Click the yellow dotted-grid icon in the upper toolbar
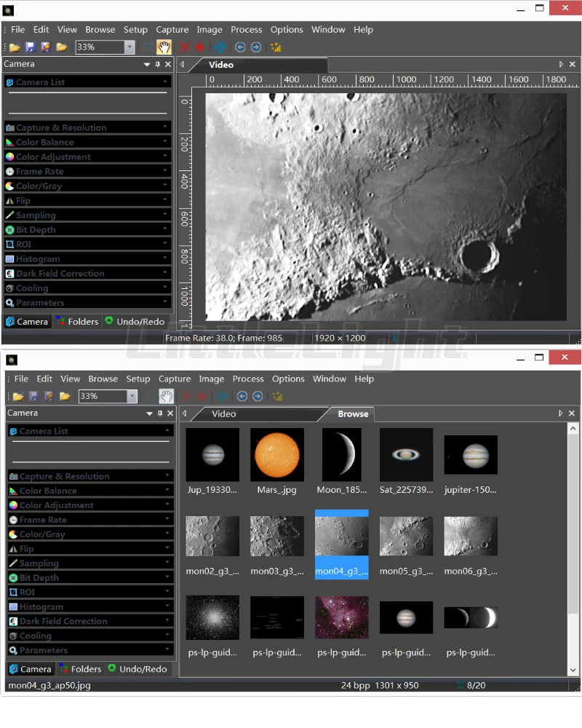Image resolution: width=582 pixels, height=728 pixels. pyautogui.click(x=276, y=47)
